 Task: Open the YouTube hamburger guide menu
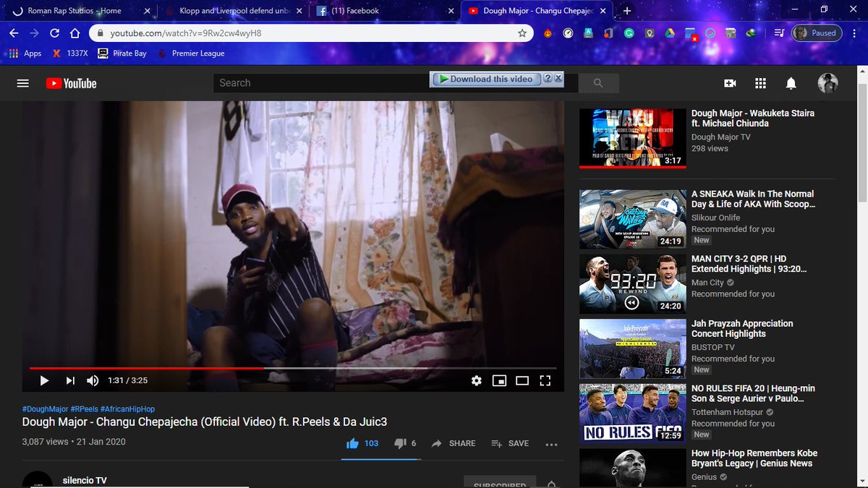[23, 83]
